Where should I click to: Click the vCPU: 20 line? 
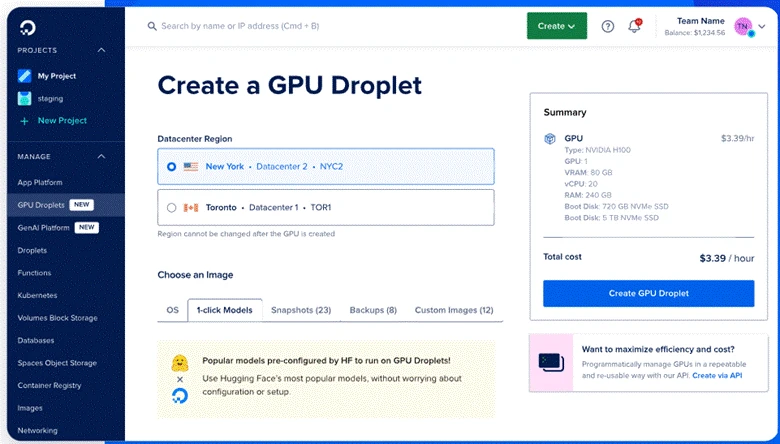(581, 184)
